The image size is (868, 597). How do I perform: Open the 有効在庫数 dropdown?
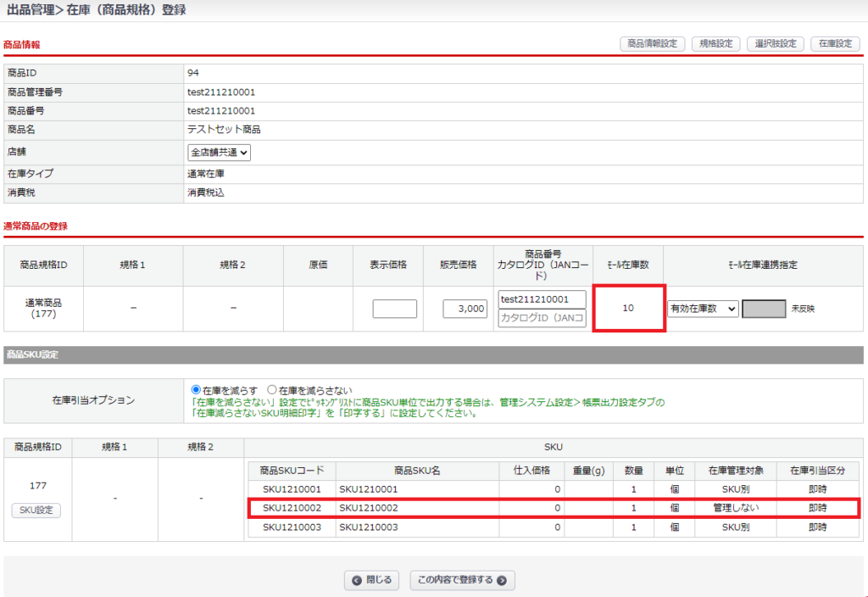tap(703, 309)
